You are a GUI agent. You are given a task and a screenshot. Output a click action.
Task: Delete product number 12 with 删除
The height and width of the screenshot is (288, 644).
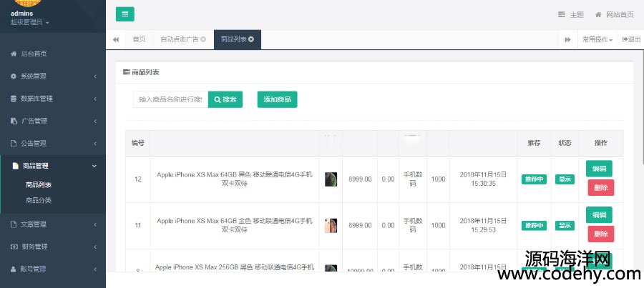(601, 187)
